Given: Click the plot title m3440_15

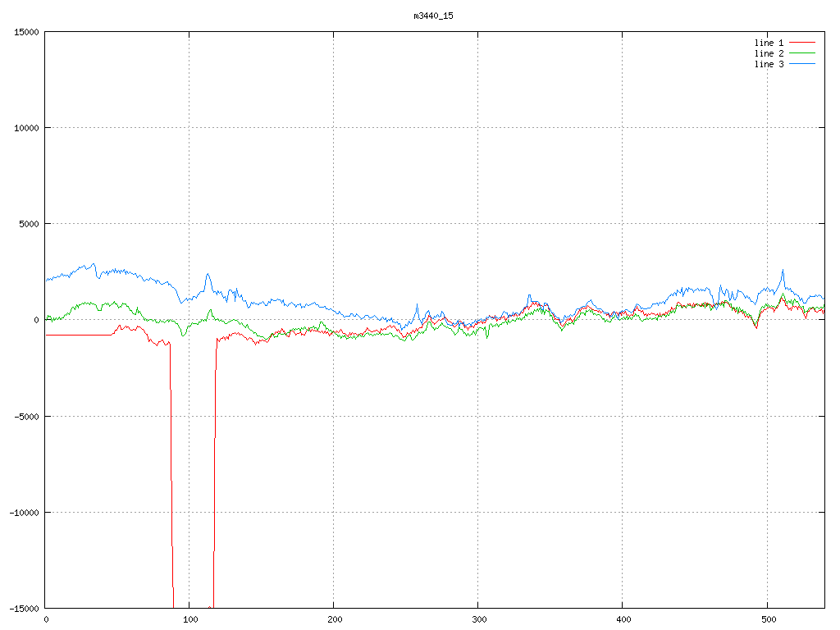Looking at the screenshot, I should 433,16.
